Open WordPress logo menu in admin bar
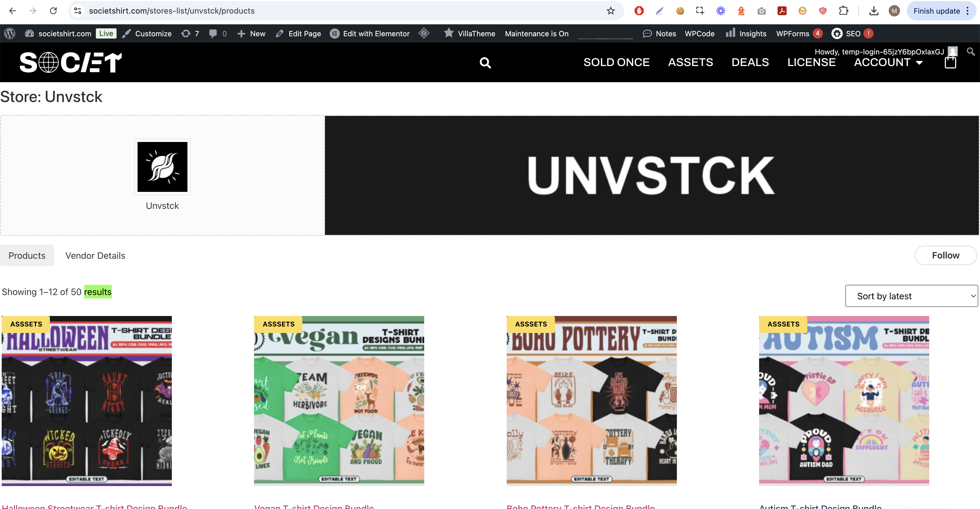The image size is (980, 509). tap(10, 33)
